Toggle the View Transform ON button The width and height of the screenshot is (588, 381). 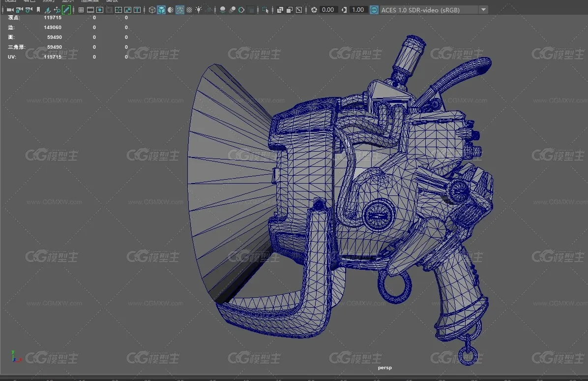click(374, 10)
